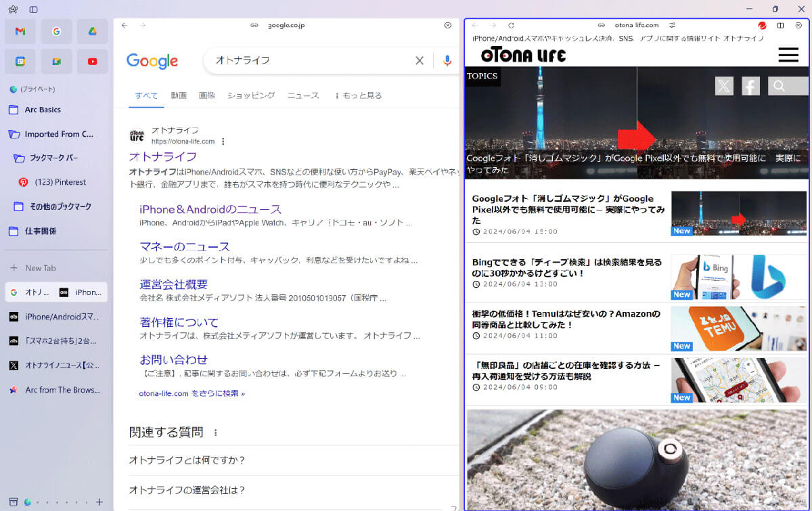Click the split view icon in otona-life pane
Viewport: 812px width, 511px height.
[x=780, y=25]
